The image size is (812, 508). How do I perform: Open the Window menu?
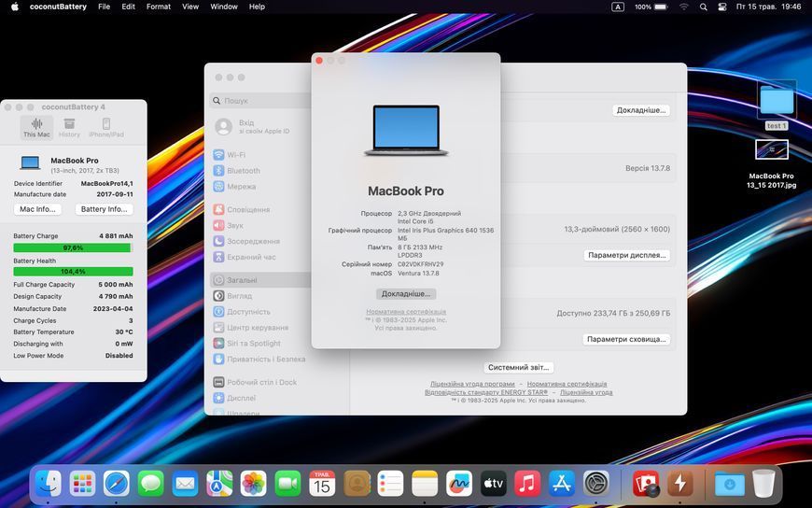pyautogui.click(x=224, y=7)
